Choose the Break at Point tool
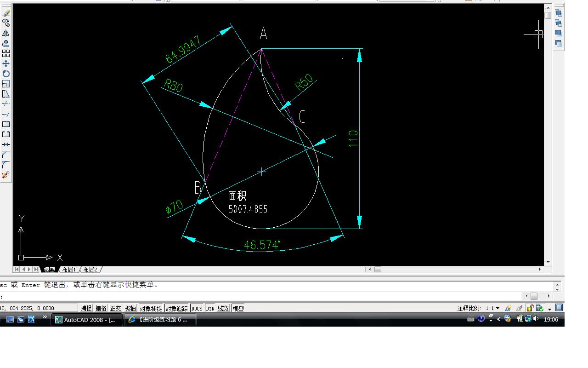This screenshot has width=588, height=368. pyautogui.click(x=6, y=124)
